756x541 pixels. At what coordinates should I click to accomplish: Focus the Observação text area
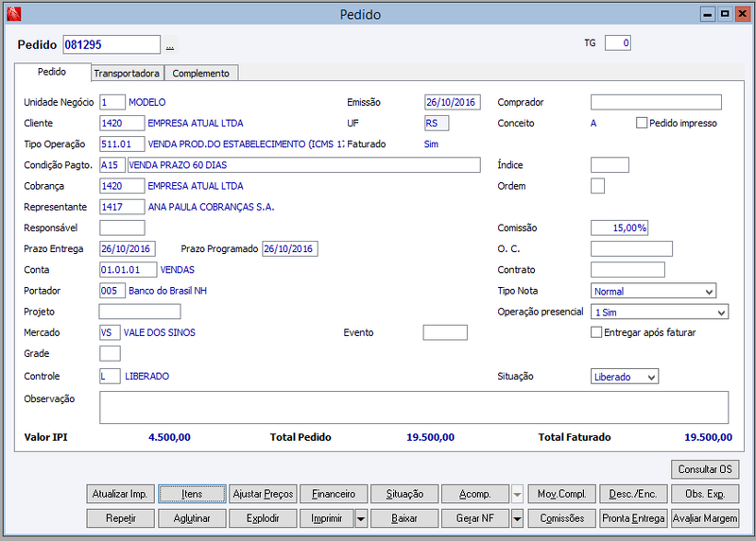414,408
